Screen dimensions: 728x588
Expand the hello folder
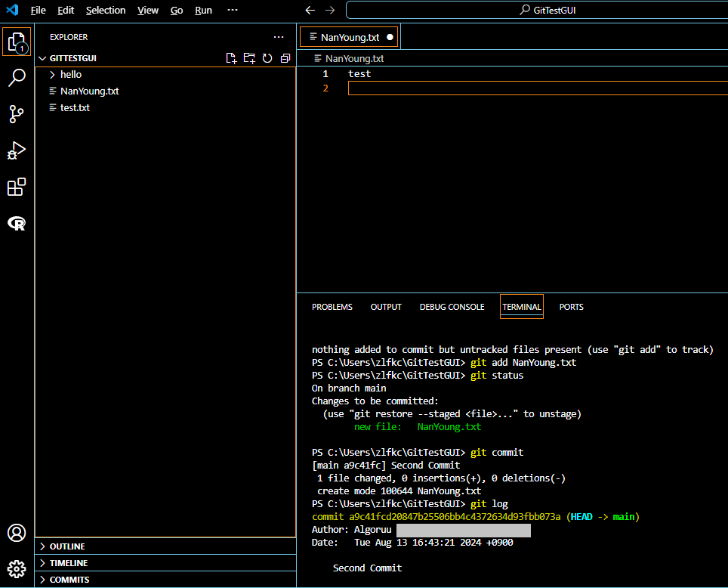click(x=165, y=74)
